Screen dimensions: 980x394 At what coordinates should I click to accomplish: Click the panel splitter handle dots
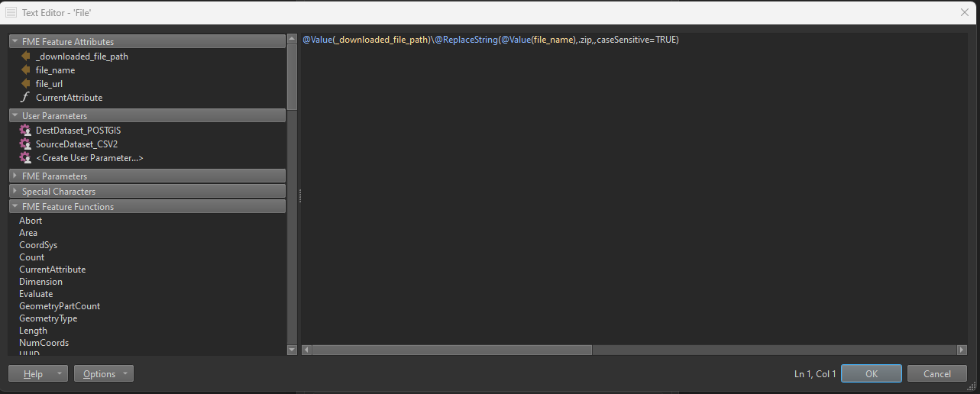(x=299, y=196)
